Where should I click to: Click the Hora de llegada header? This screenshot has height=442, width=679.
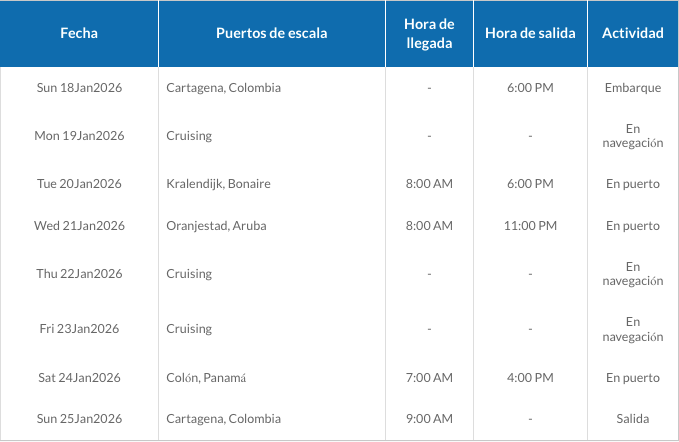point(429,33)
